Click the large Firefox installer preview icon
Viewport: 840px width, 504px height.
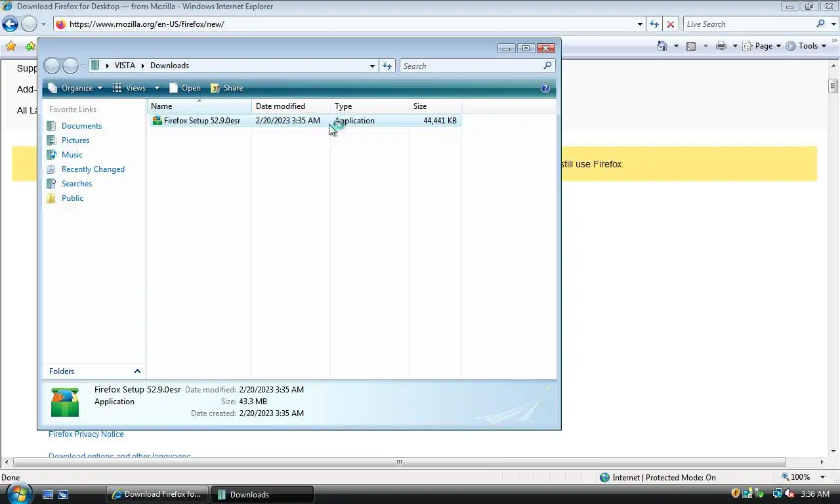click(x=65, y=402)
